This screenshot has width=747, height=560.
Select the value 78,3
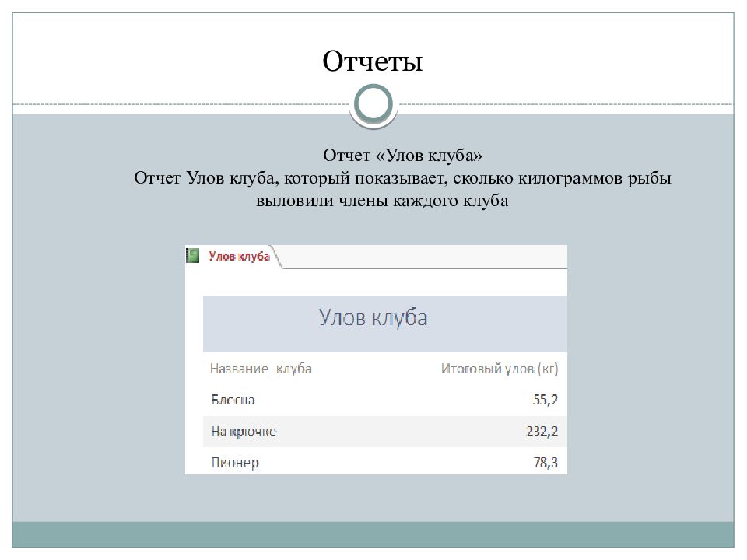tap(545, 463)
